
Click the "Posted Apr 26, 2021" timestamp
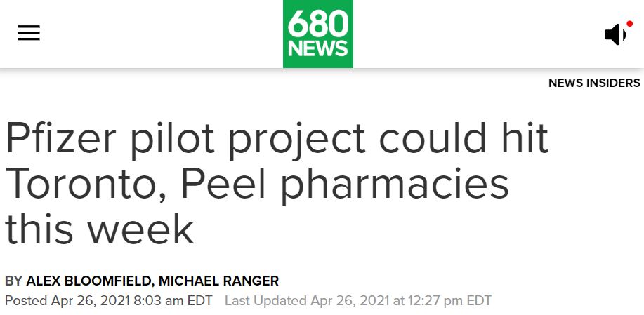74,301
